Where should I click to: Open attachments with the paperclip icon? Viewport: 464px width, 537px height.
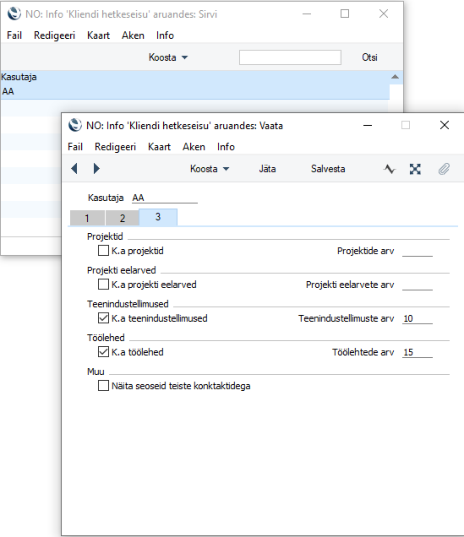[x=444, y=169]
